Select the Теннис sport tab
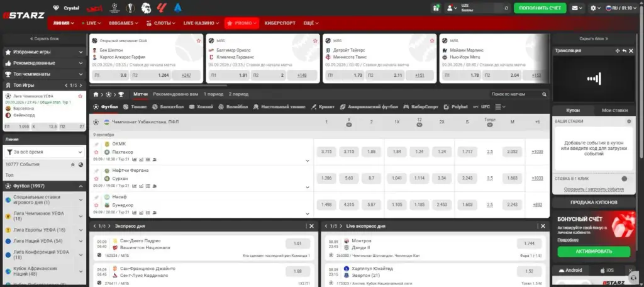Viewport: 644px width, 287px height. 136,107
